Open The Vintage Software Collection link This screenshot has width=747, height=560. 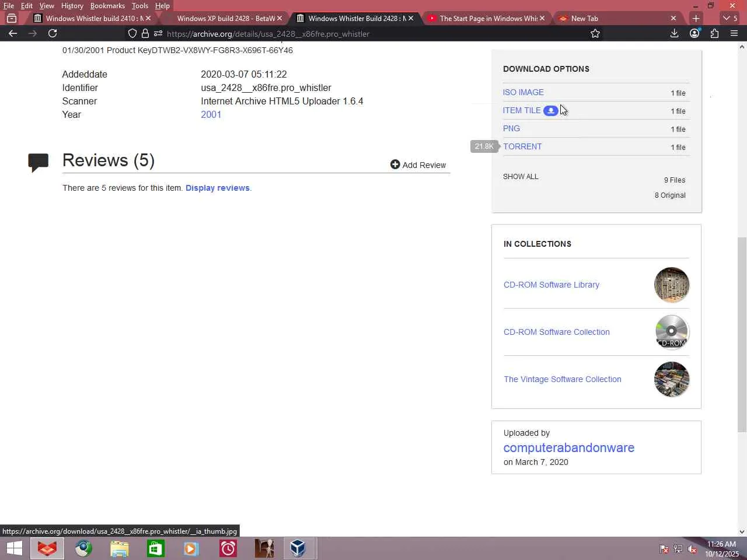click(563, 380)
